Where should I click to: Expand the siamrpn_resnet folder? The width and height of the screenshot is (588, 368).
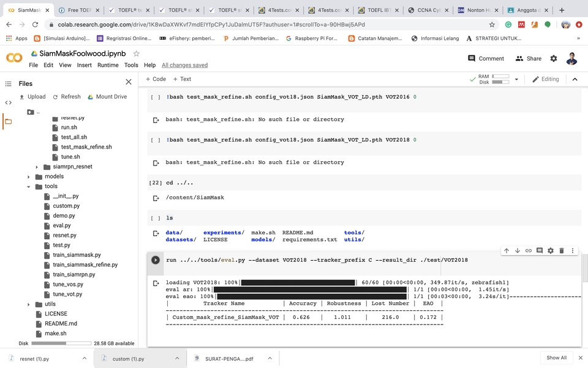37,167
